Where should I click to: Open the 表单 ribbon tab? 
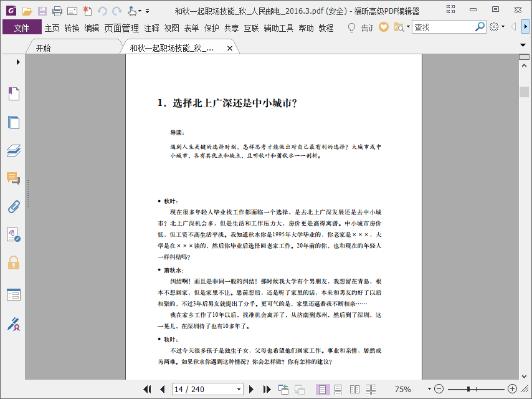tap(191, 28)
